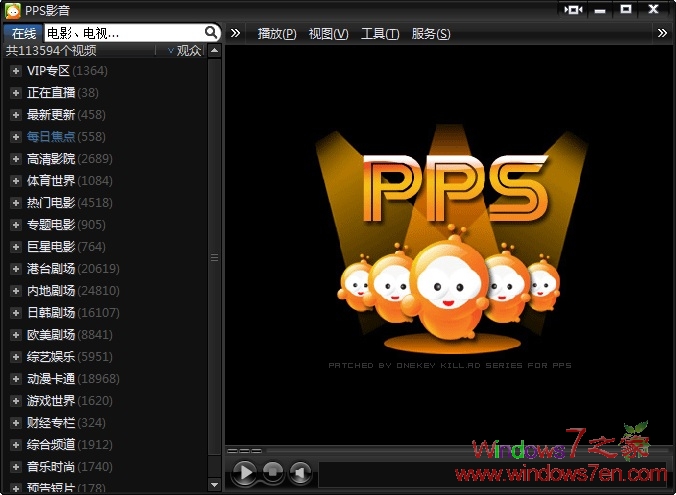This screenshot has height=495, width=676.
Task: Click into the video search field
Action: point(122,33)
